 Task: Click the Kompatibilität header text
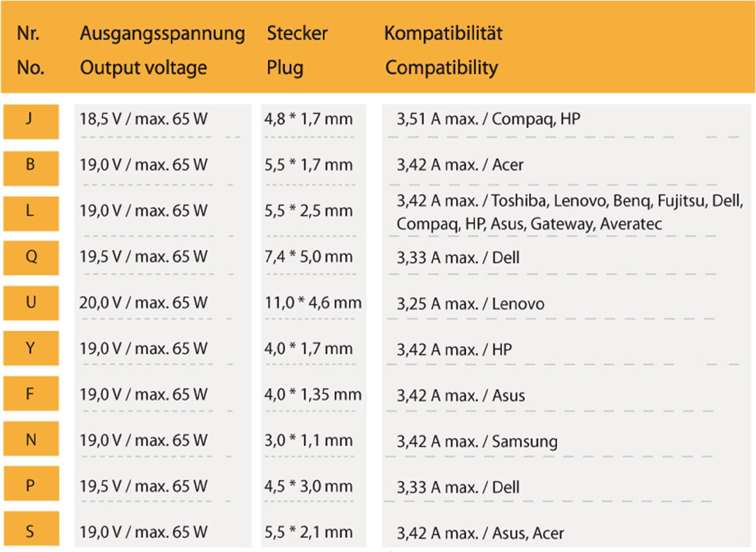pos(443,33)
